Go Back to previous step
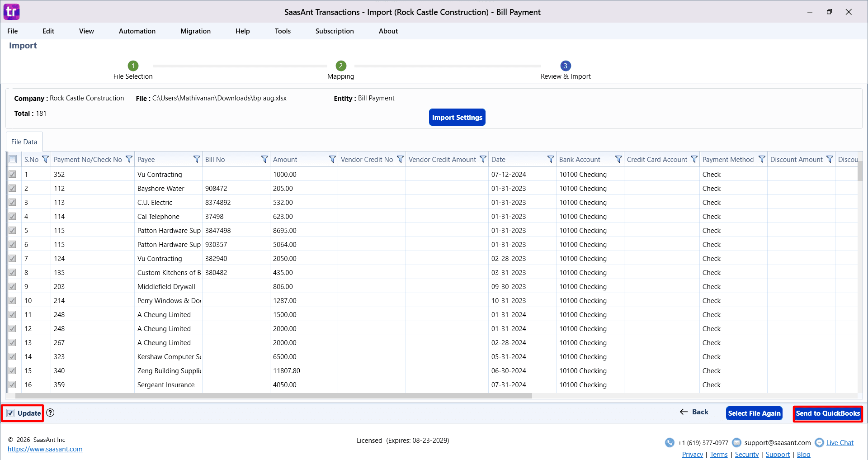868x460 pixels. [x=694, y=412]
